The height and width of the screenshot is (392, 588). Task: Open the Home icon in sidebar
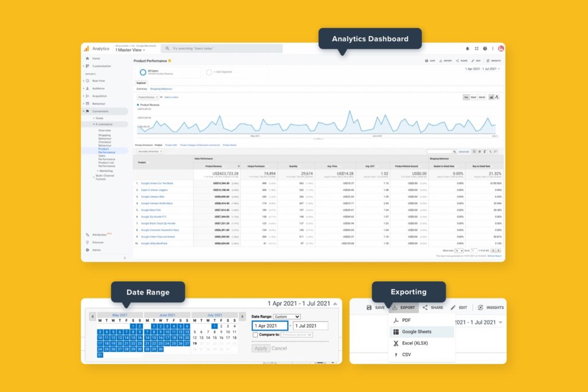(87, 59)
